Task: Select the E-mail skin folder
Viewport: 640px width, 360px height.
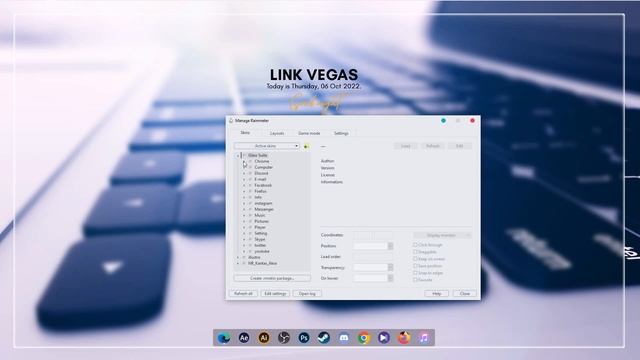Action: tap(260, 180)
